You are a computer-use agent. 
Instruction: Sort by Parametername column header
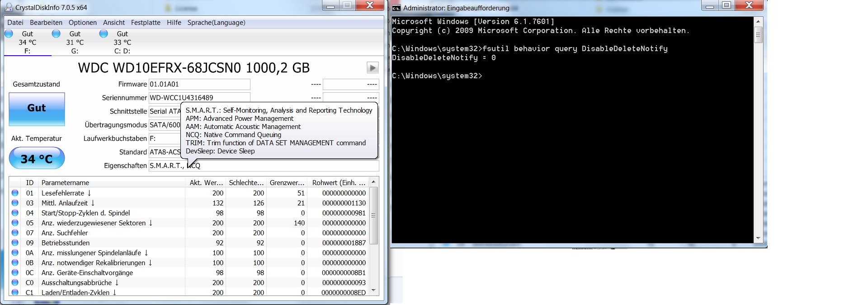click(112, 183)
